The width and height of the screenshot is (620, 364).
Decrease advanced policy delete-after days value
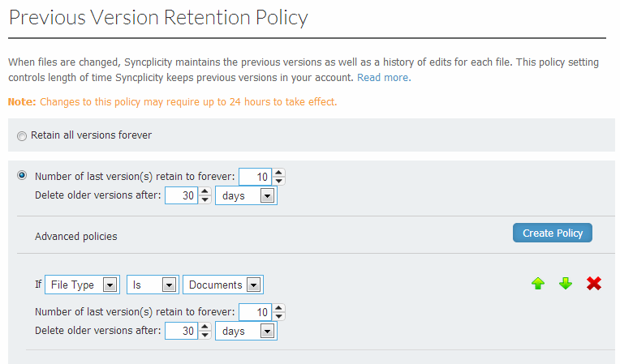click(x=205, y=335)
